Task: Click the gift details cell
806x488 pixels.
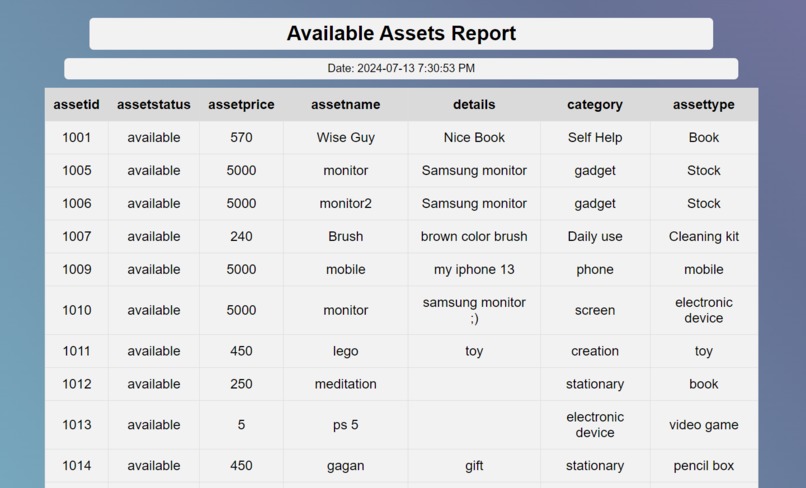Action: (474, 466)
